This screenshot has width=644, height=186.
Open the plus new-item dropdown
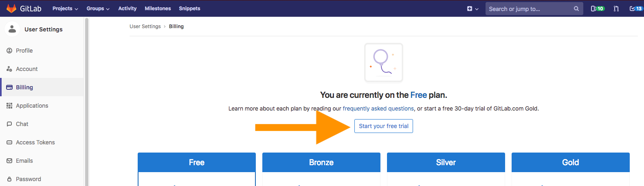tap(473, 9)
